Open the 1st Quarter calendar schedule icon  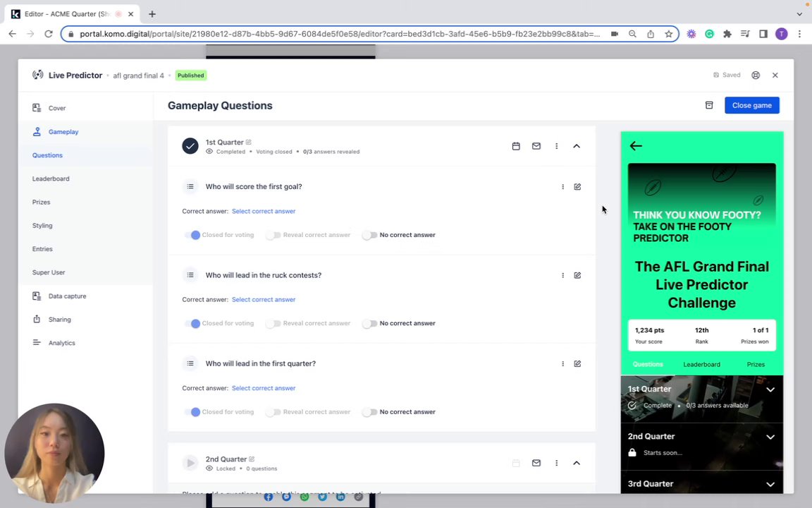pyautogui.click(x=516, y=146)
